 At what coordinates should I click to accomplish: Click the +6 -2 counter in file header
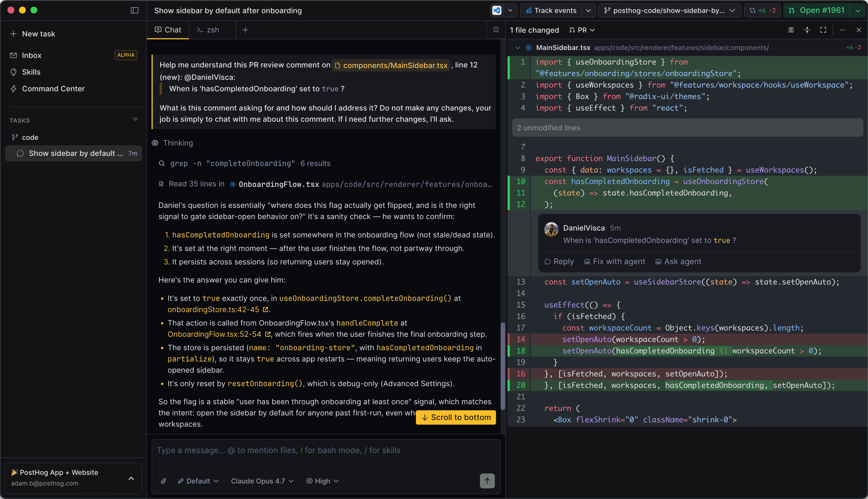click(x=853, y=48)
